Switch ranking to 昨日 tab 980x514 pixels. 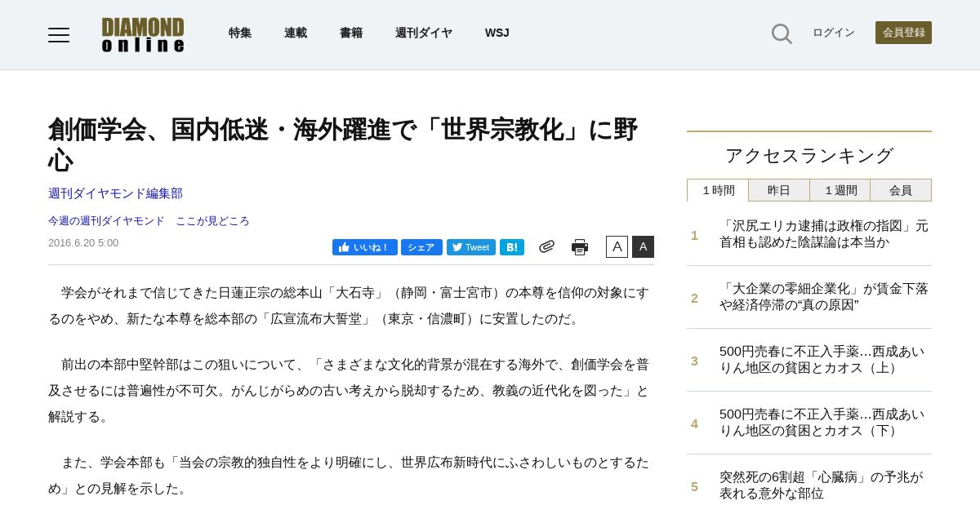click(779, 190)
